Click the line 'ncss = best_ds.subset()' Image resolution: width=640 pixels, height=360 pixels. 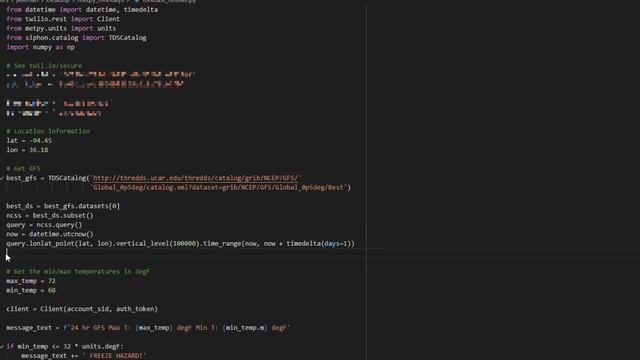pyautogui.click(x=50, y=216)
